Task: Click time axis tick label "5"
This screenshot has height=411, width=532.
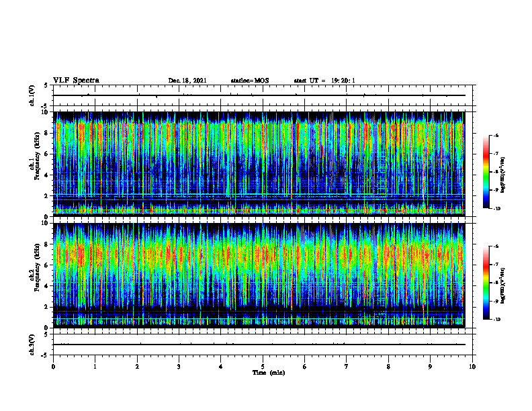Action: (x=263, y=367)
